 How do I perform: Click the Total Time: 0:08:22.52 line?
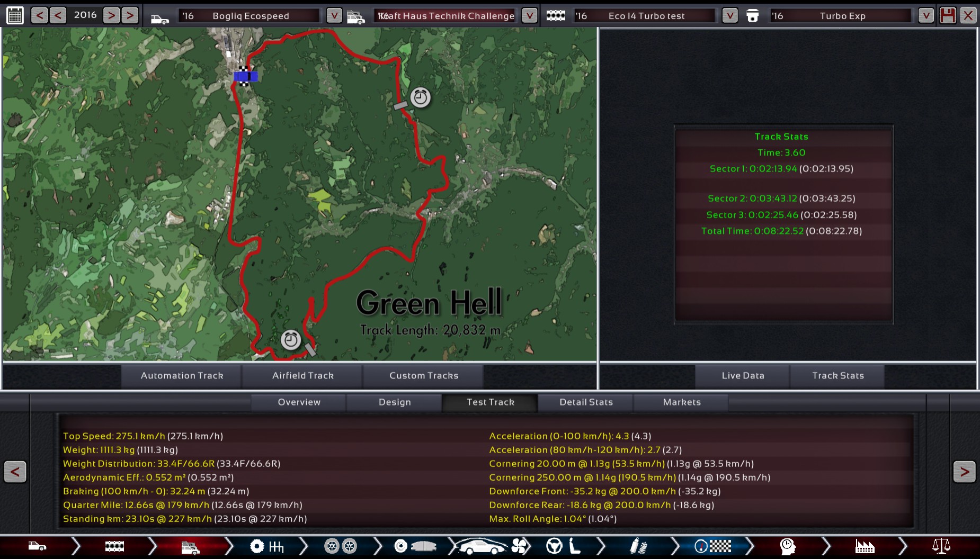click(x=781, y=231)
